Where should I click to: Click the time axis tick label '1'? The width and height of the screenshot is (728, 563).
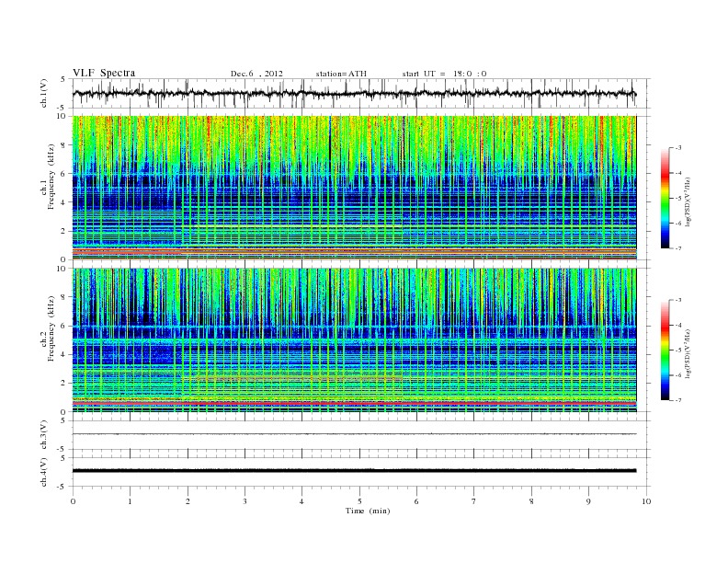pyautogui.click(x=130, y=501)
